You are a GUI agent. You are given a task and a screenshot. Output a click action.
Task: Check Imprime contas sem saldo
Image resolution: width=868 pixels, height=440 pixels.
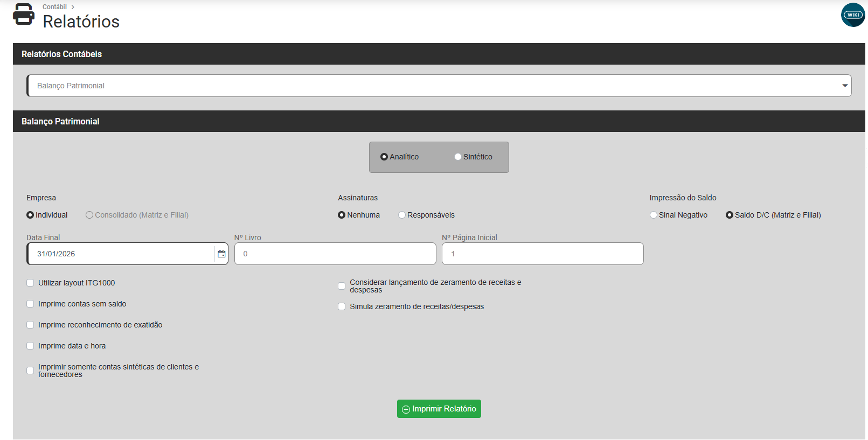30,304
